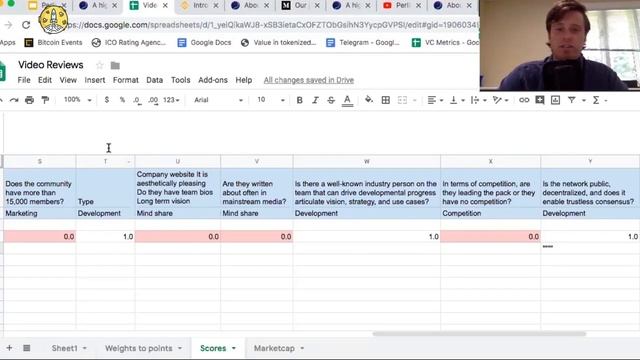Reload the browser page
Image resolution: width=640 pixels, height=360 pixels.
pyautogui.click(x=26, y=25)
